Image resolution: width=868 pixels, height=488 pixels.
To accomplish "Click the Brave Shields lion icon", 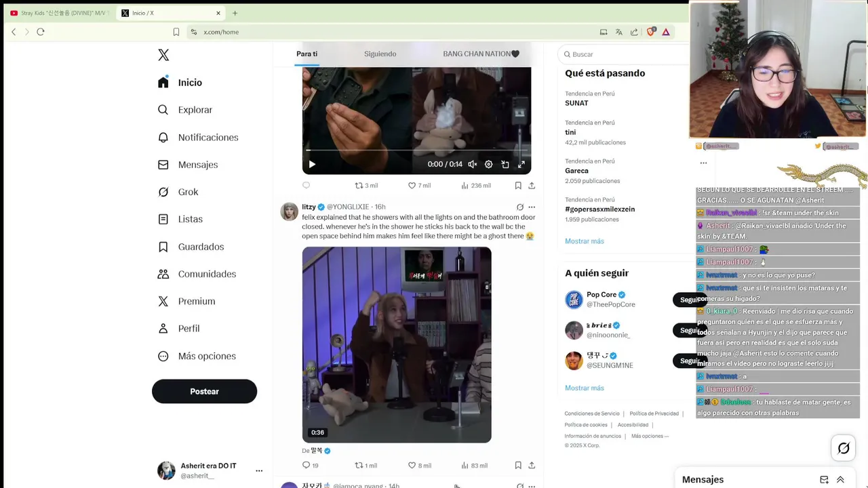I will pos(651,32).
